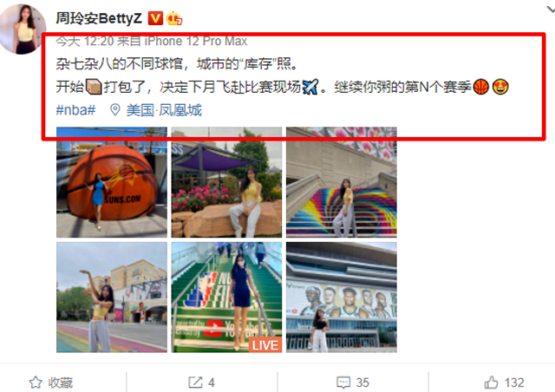This screenshot has height=392, width=555.
Task: Open the post options chevron at top right
Action: point(551,10)
